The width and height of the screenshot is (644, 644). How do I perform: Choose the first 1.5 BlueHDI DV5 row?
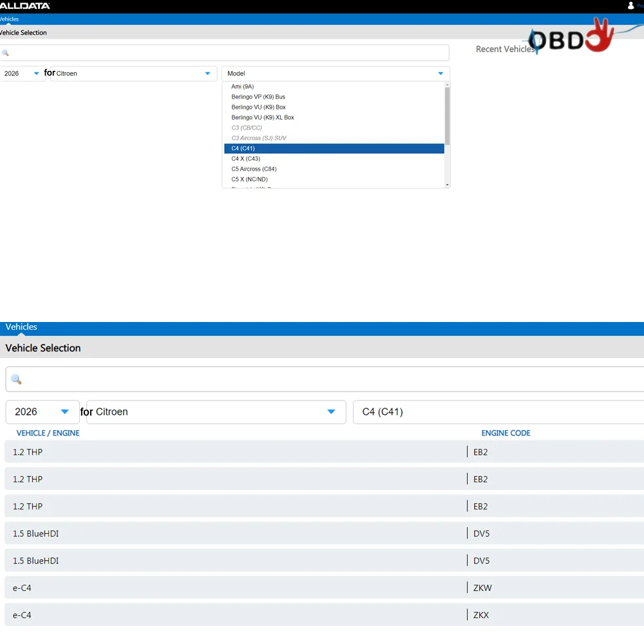click(322, 534)
